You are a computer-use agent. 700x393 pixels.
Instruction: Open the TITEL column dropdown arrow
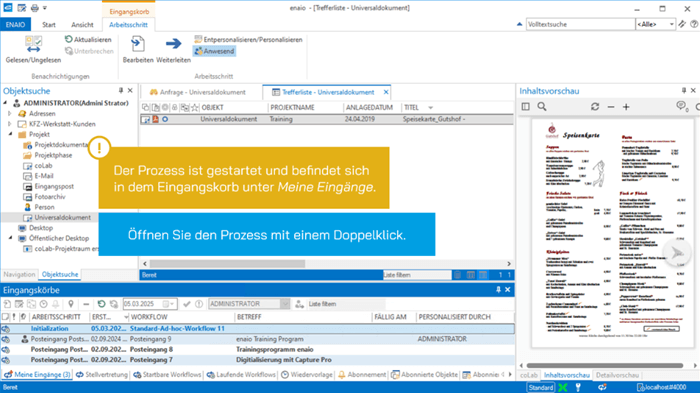coord(430,108)
